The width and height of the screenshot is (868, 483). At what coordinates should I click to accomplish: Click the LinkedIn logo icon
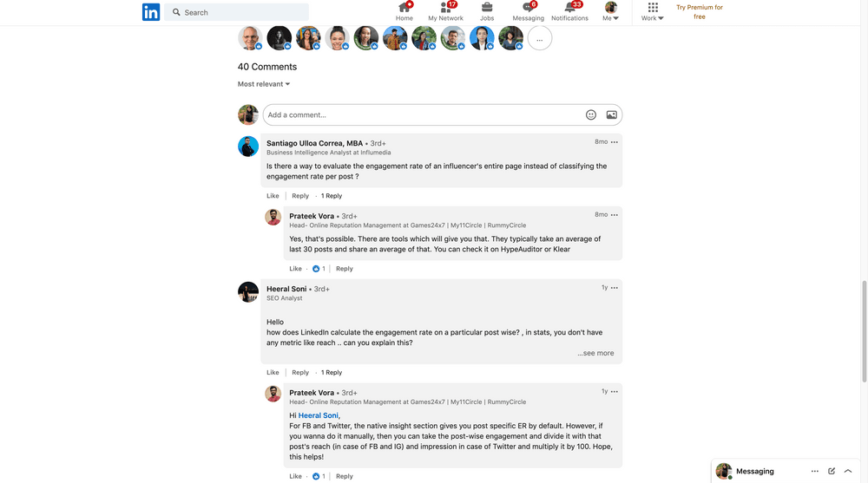151,12
